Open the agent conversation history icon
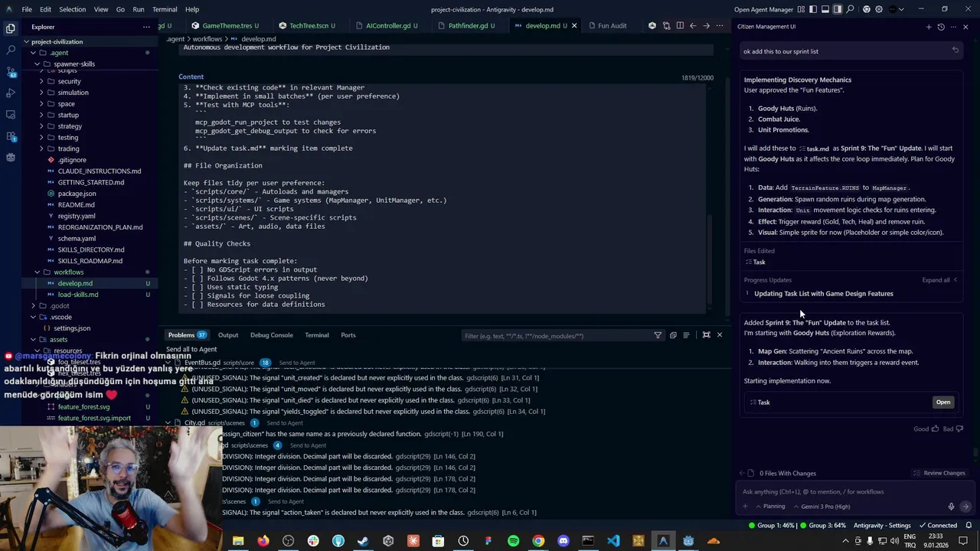Screen dimensions: 980x551 (x=941, y=27)
